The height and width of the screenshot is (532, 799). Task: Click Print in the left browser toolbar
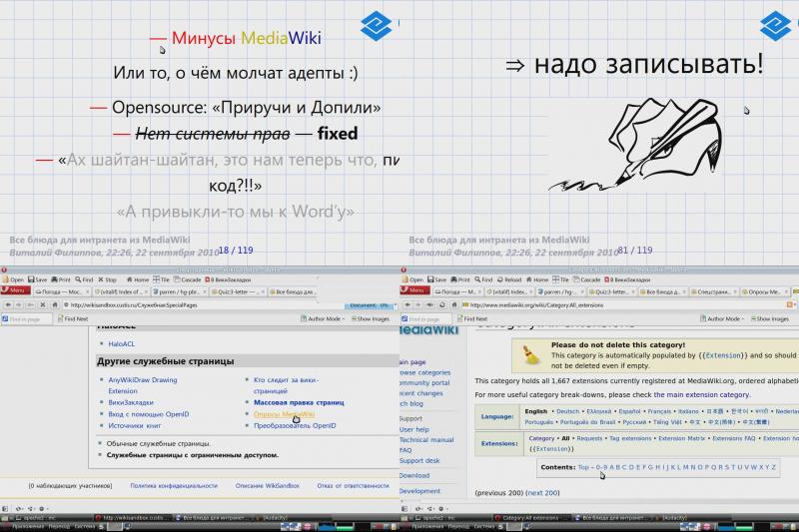[61, 279]
